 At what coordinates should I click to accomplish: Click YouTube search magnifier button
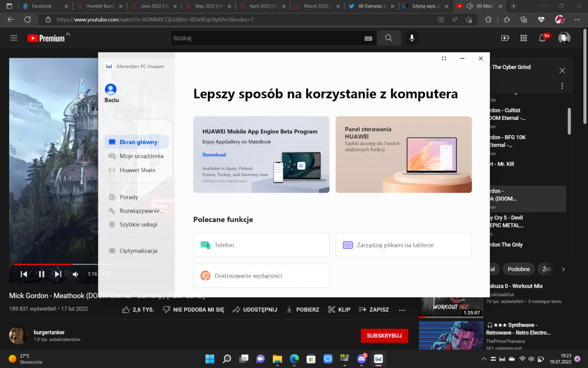click(x=389, y=38)
